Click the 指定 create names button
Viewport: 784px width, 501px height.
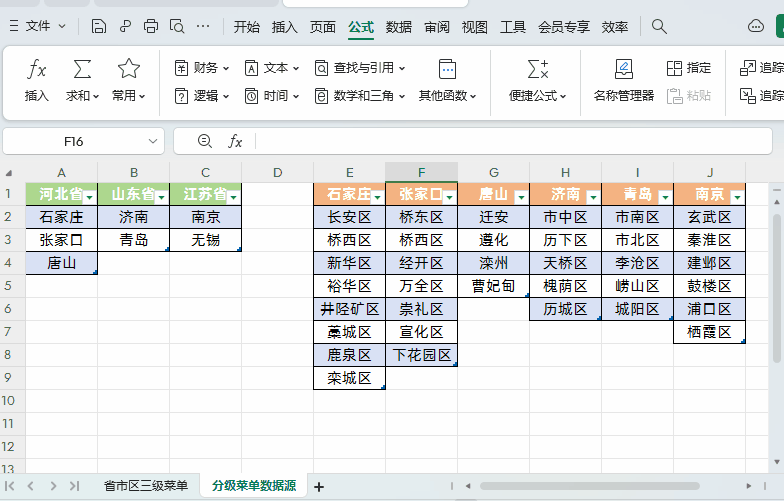coord(689,68)
